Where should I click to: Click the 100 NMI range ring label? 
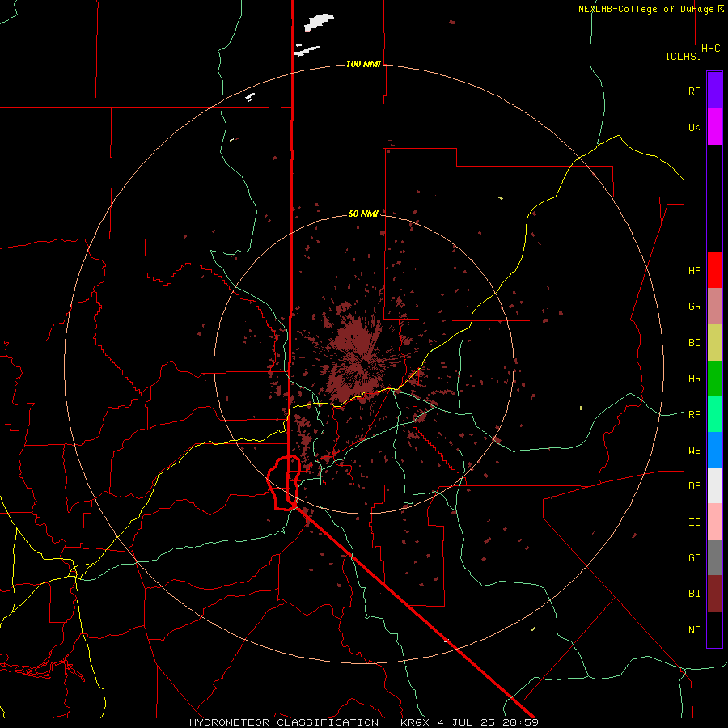click(x=363, y=64)
